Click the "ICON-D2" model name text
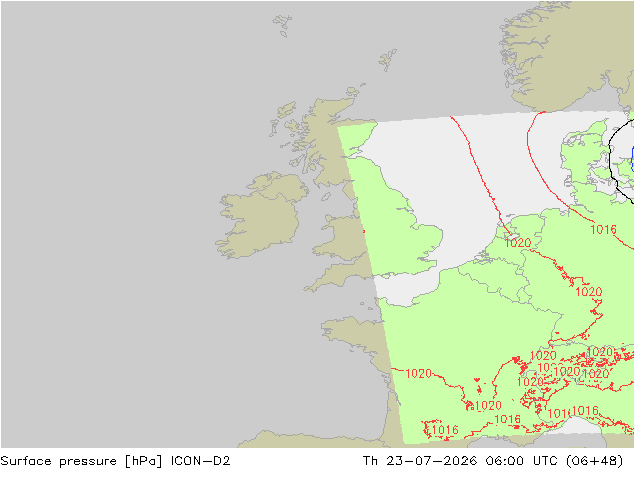Screen dimensions: 634x490 [x=201, y=461]
